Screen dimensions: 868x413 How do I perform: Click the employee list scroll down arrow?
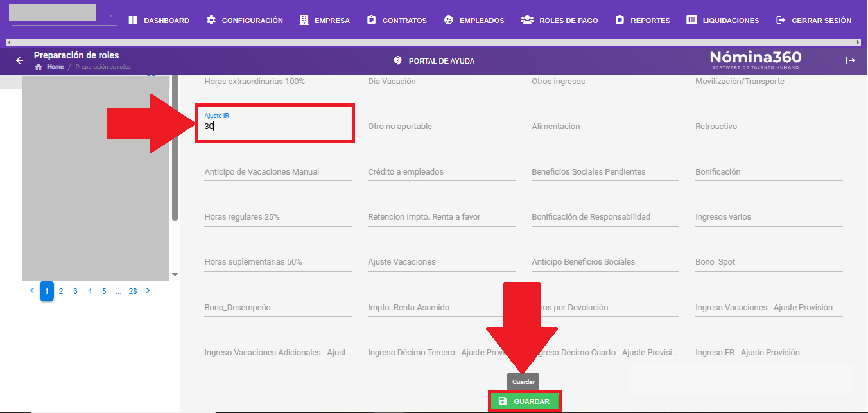click(x=175, y=275)
